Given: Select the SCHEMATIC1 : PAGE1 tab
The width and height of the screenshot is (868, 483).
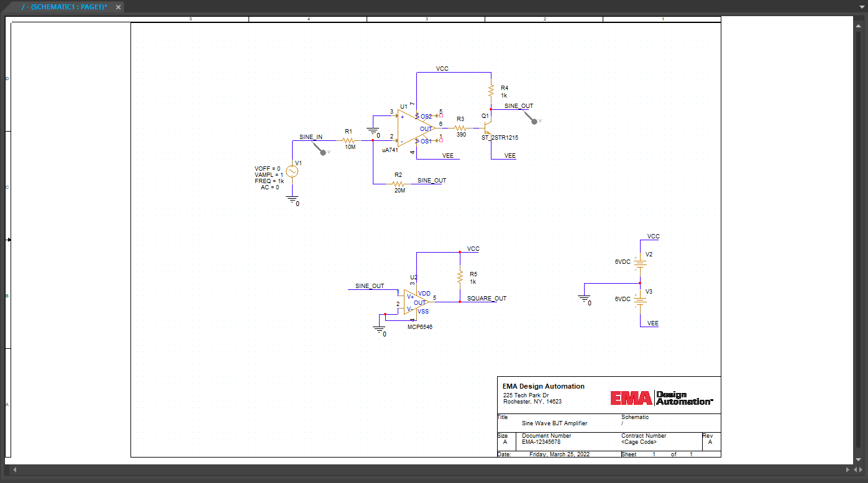Looking at the screenshot, I should point(65,7).
